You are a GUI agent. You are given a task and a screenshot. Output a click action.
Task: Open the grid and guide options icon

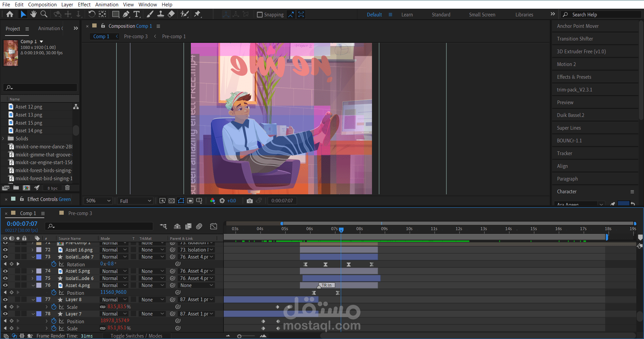click(x=199, y=201)
